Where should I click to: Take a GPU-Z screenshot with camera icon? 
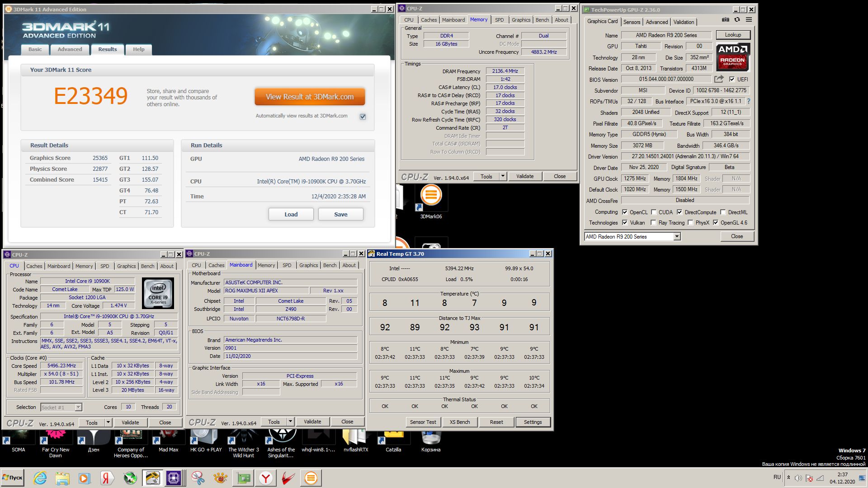pyautogui.click(x=725, y=20)
